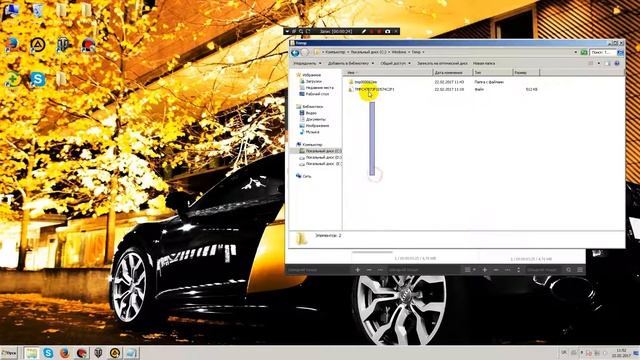The width and height of the screenshot is (640, 360).
Task: Open Explorer help question-mark icon
Action: point(617,63)
